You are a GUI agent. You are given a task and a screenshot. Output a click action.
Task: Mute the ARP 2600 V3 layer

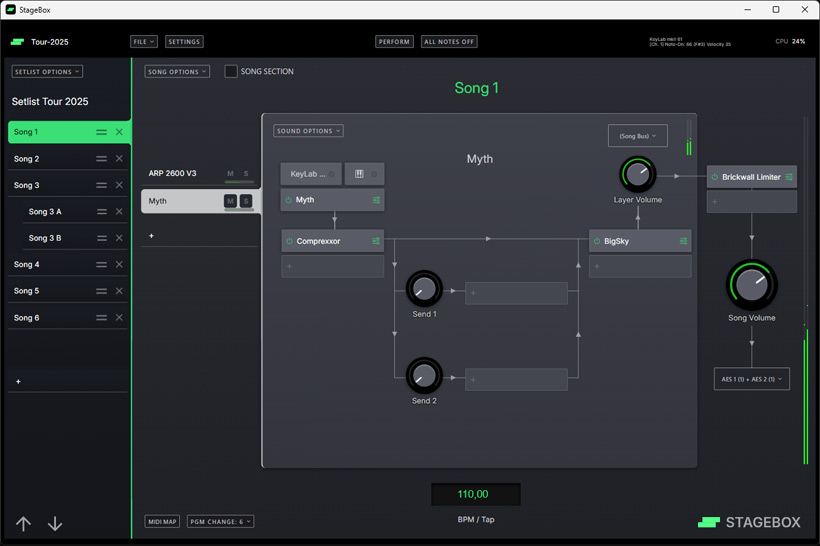coord(230,174)
